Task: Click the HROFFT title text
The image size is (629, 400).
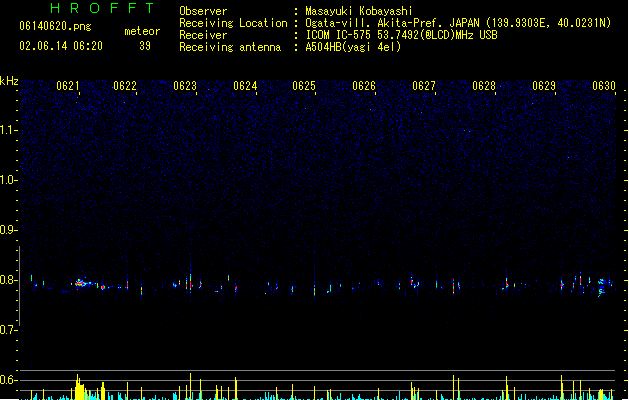Action: (x=102, y=8)
